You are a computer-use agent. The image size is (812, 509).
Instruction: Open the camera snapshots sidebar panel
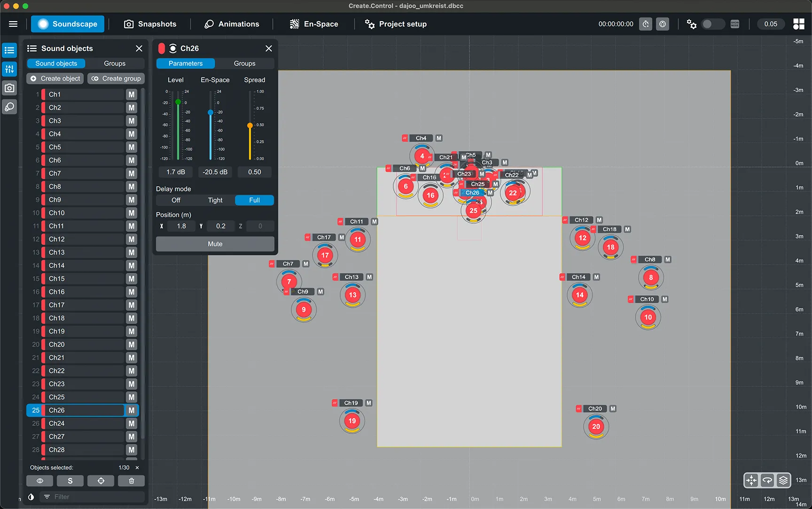9,88
